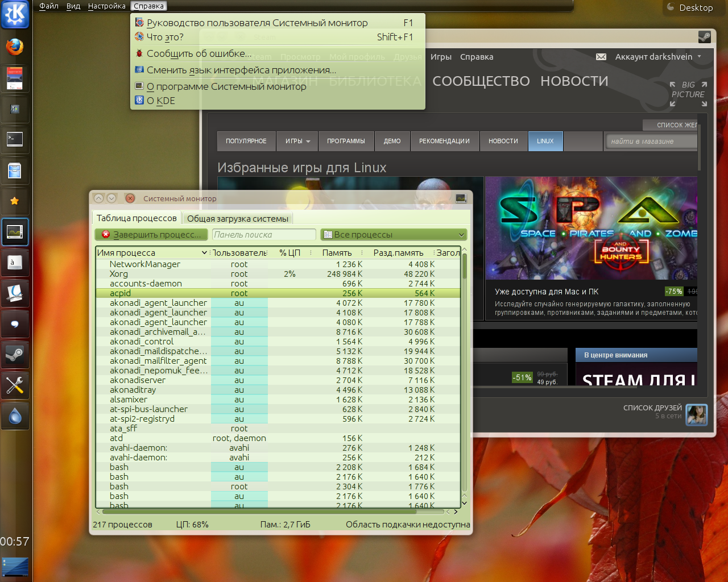
Task: Open О программе Системный монитор
Action: pyautogui.click(x=278, y=86)
